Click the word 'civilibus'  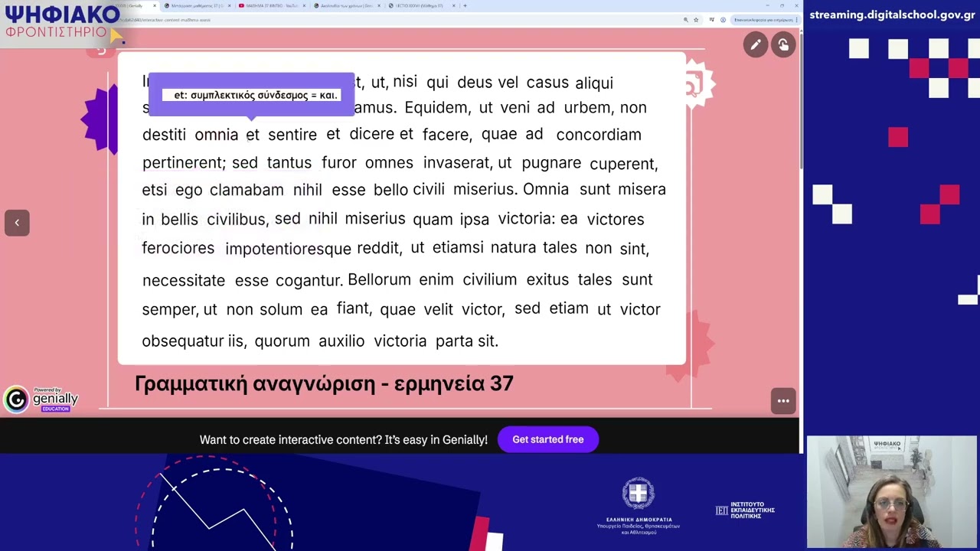[237, 220]
